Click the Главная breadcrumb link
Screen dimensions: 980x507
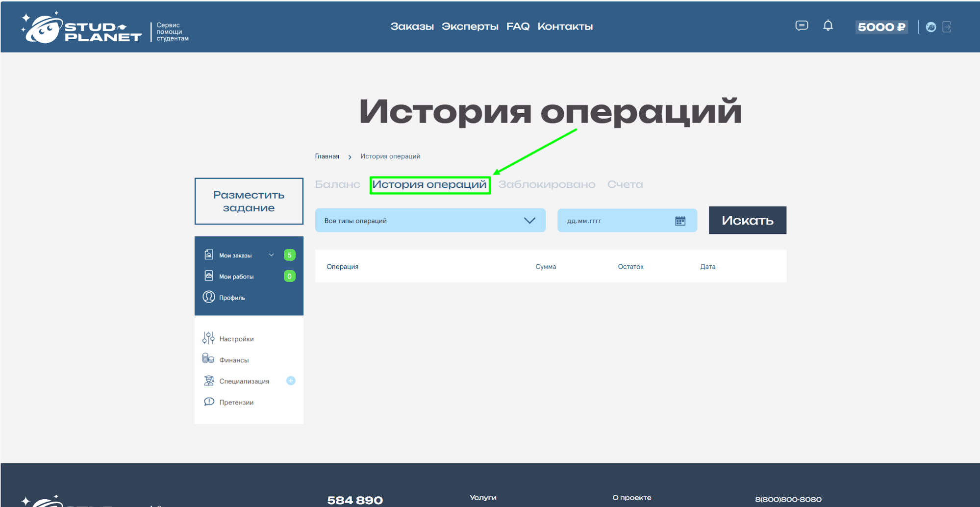327,156
